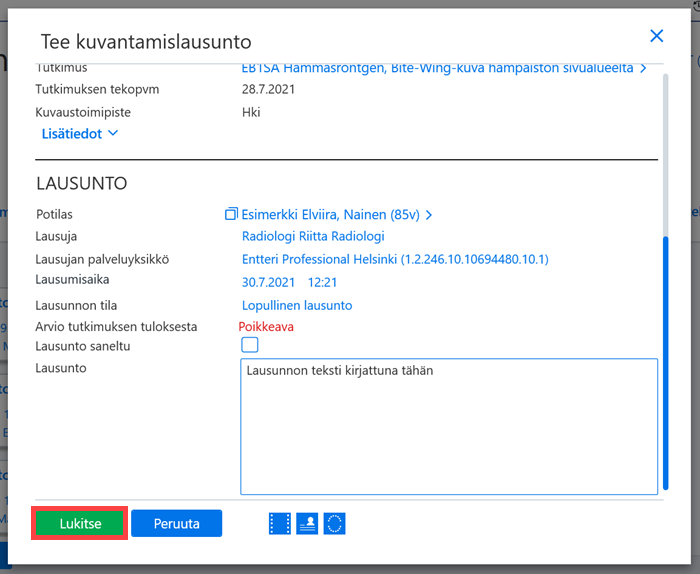Edit the date 30.7.2021
The height and width of the screenshot is (574, 700).
(268, 282)
